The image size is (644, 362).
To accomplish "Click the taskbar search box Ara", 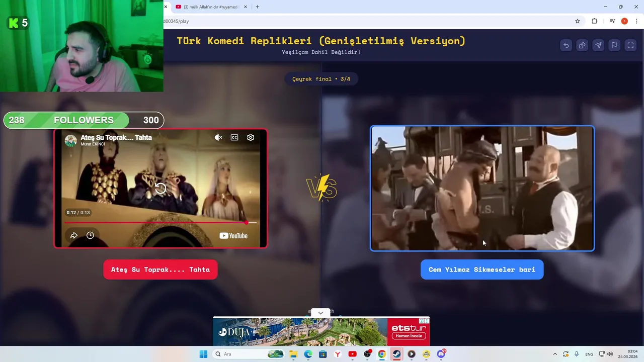I will (x=249, y=354).
